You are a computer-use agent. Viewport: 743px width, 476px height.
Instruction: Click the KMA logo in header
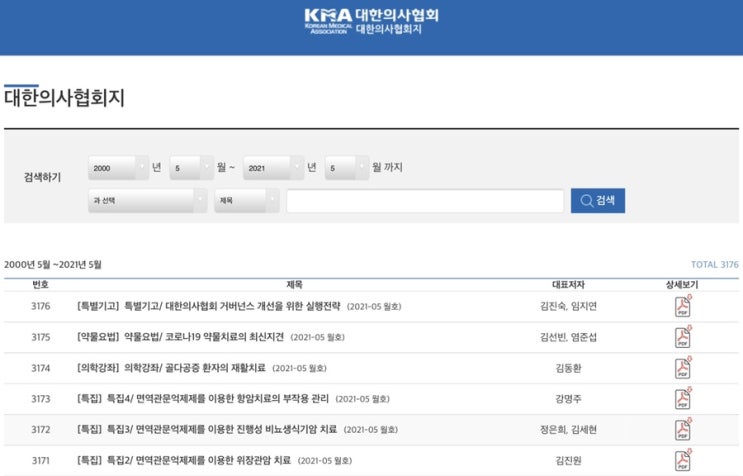372,22
